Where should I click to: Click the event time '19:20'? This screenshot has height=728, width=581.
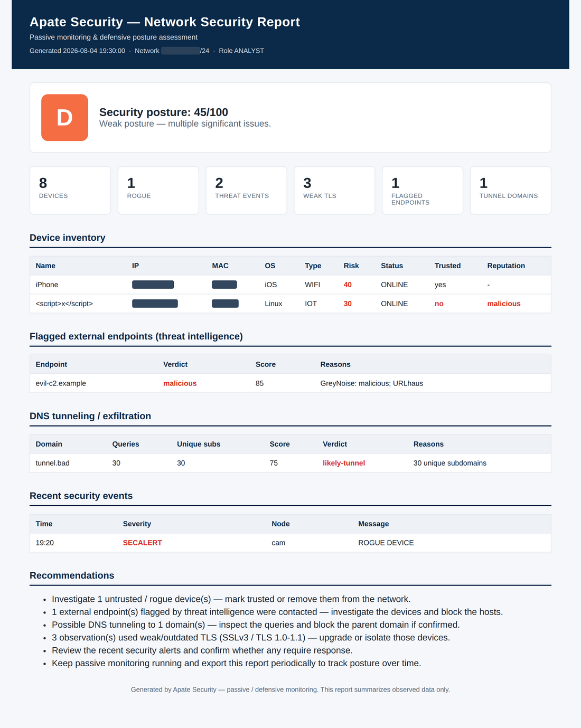point(45,543)
